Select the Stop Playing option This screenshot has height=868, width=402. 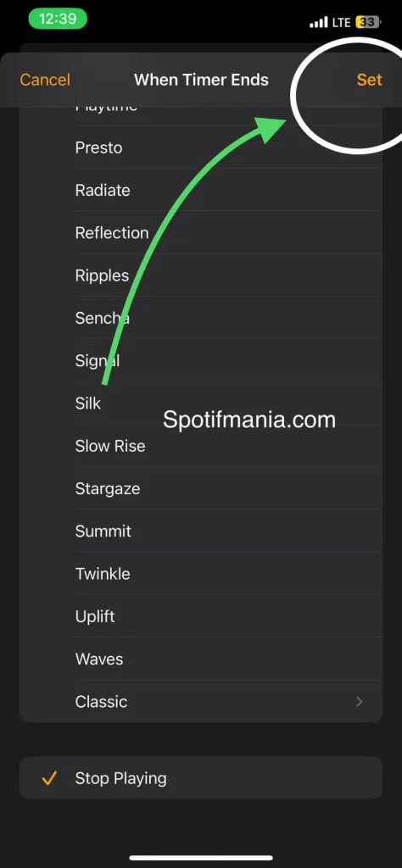click(201, 778)
